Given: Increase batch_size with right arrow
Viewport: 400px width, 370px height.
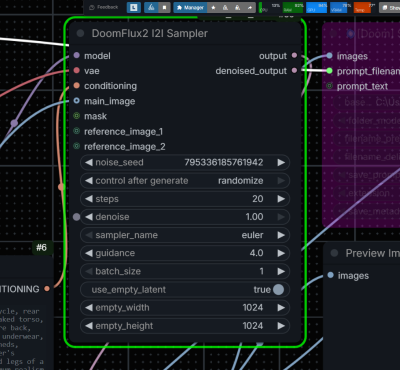Looking at the screenshot, I should pos(281,271).
